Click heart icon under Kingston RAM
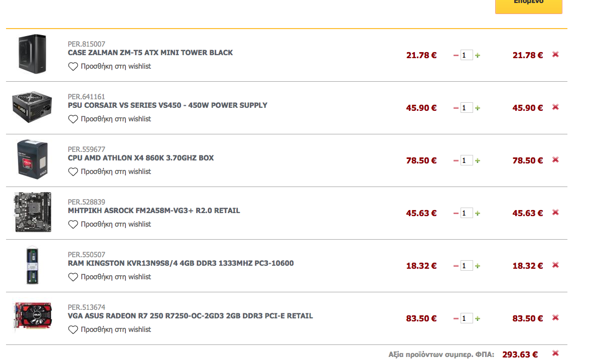This screenshot has height=364, width=591. pos(73,277)
